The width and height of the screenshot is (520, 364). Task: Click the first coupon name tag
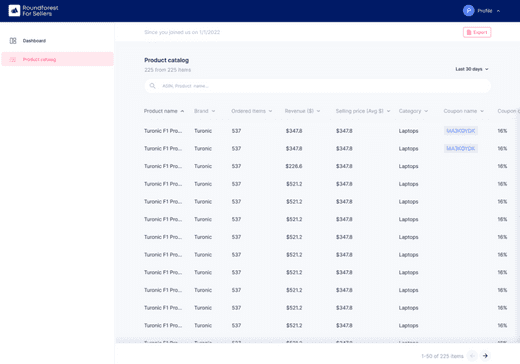click(x=461, y=131)
